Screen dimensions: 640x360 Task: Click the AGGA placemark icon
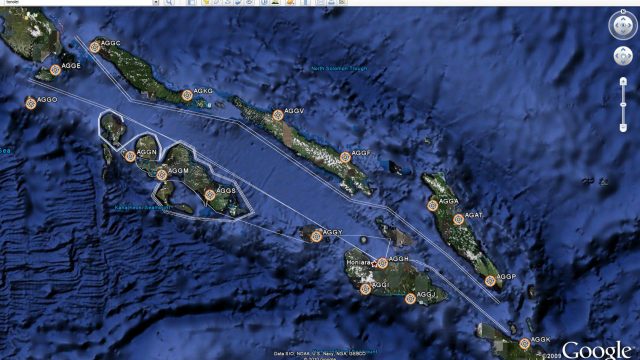[433, 205]
